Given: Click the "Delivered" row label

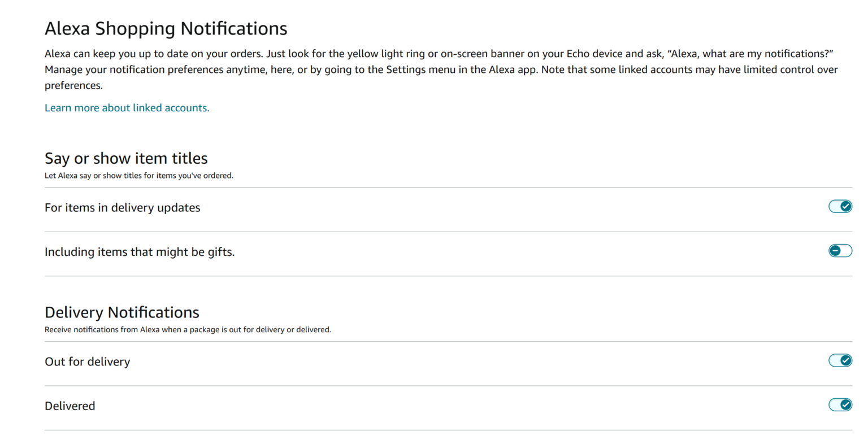Looking at the screenshot, I should click(x=70, y=406).
